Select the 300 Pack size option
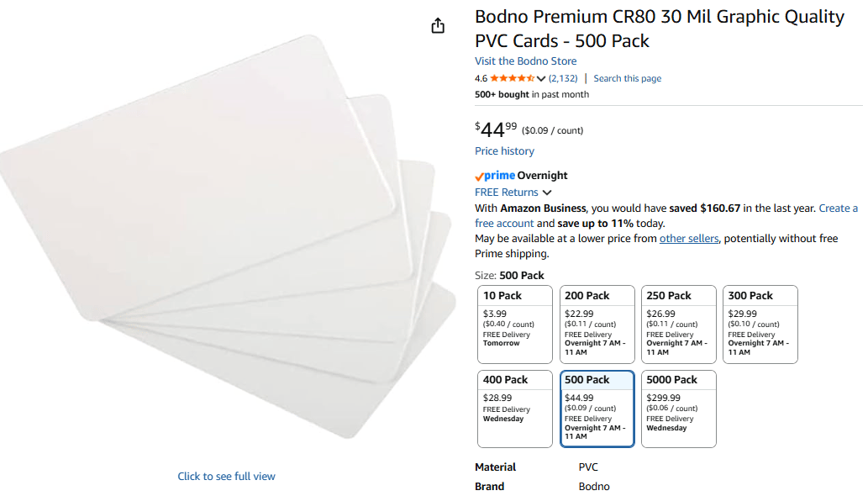This screenshot has width=868, height=496. click(x=760, y=324)
